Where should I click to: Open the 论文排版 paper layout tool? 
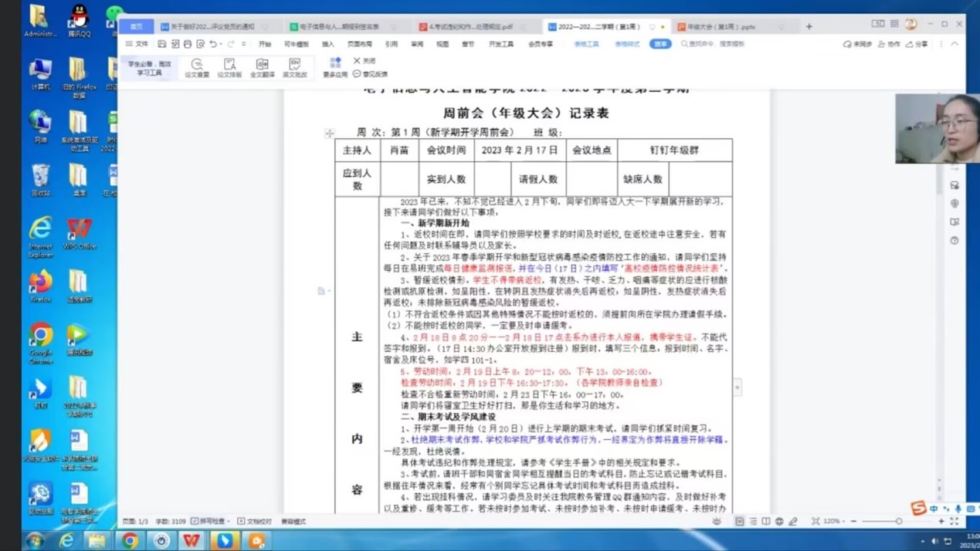[x=229, y=67]
